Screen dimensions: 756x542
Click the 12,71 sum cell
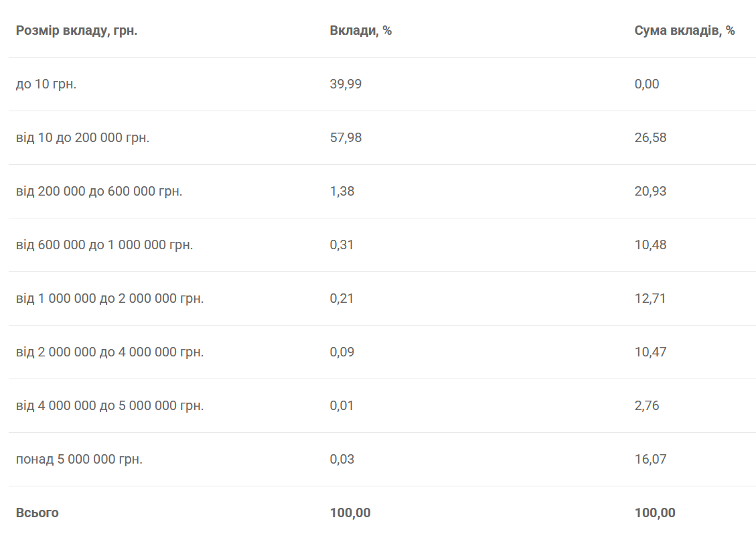coord(650,299)
